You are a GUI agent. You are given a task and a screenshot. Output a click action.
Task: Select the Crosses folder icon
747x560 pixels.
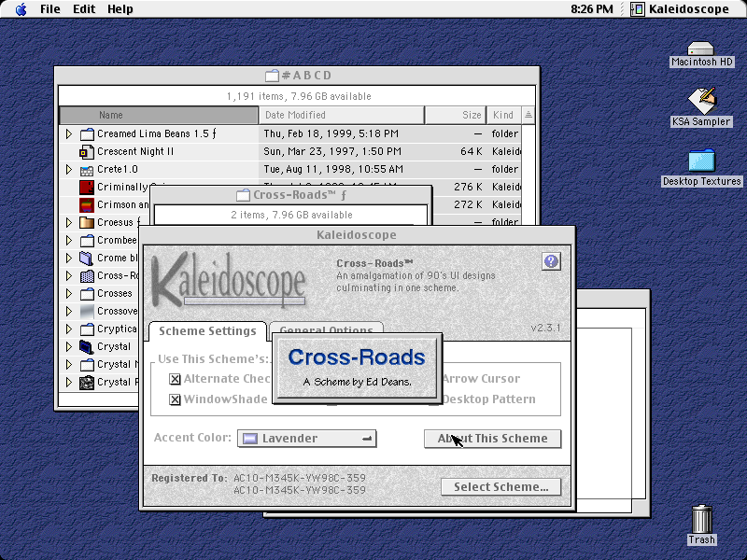coord(87,294)
